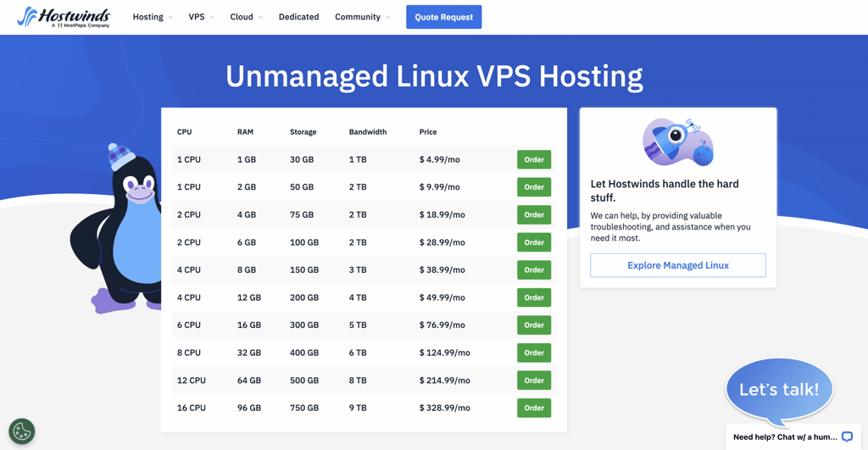Click the 400 GB storage cell
Screen dimensions: 868x450
(304, 353)
